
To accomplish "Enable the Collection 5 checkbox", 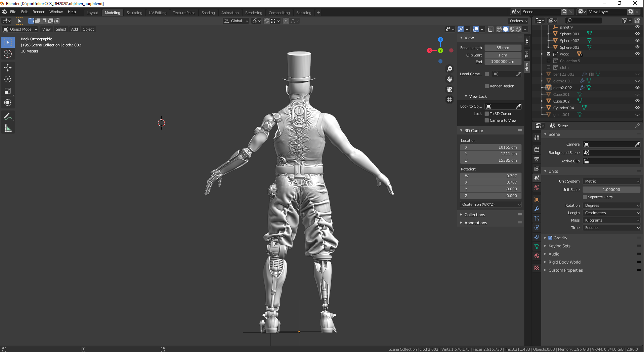I will click(x=549, y=61).
